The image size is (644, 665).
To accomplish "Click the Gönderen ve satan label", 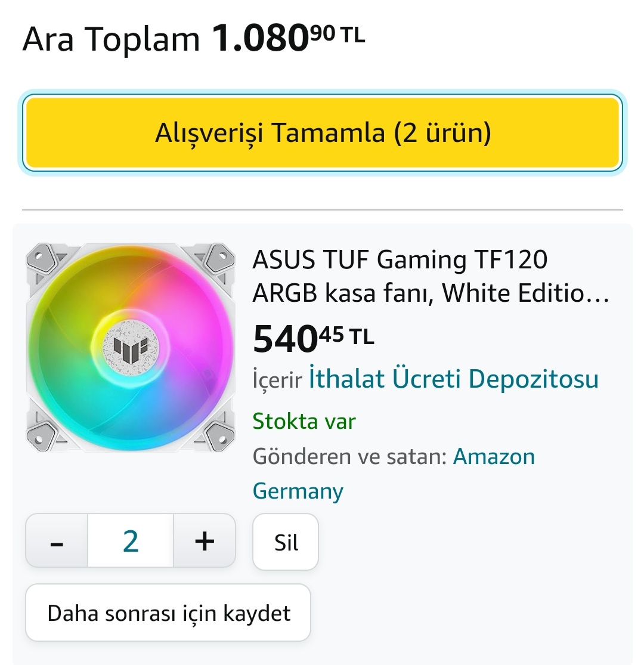I will click(350, 457).
